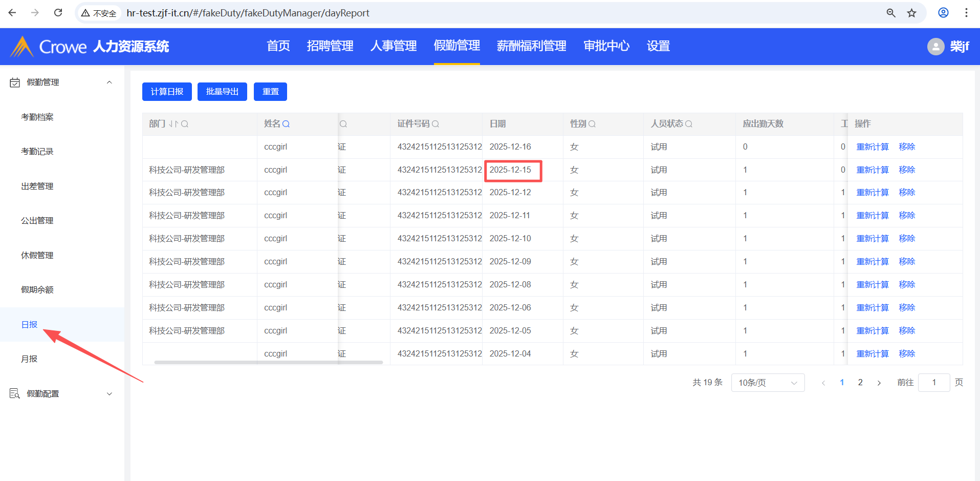980x481 pixels.
Task: Select 月报 in the sidebar
Action: pos(29,359)
